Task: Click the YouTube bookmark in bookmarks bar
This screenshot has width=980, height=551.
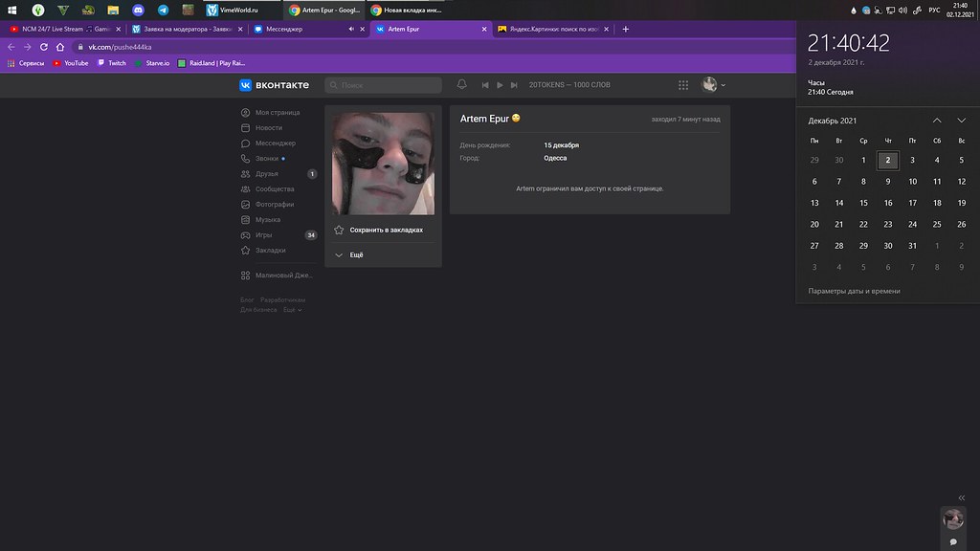Action: click(x=71, y=63)
